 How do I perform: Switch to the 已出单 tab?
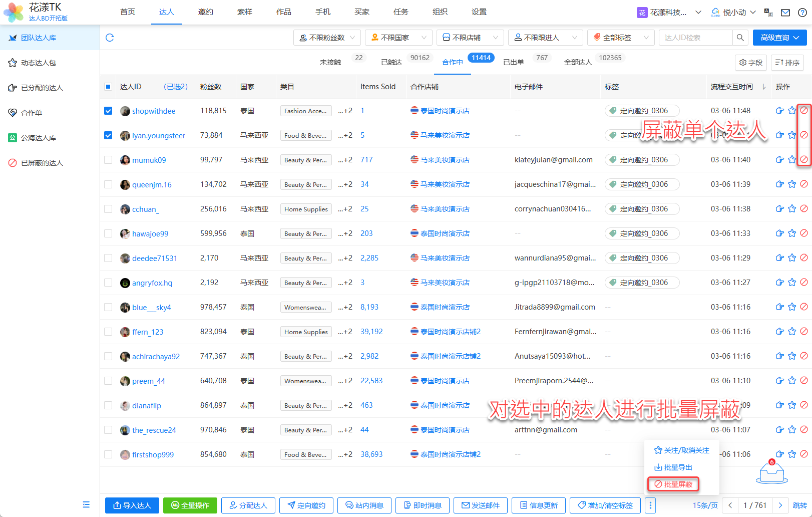click(513, 62)
